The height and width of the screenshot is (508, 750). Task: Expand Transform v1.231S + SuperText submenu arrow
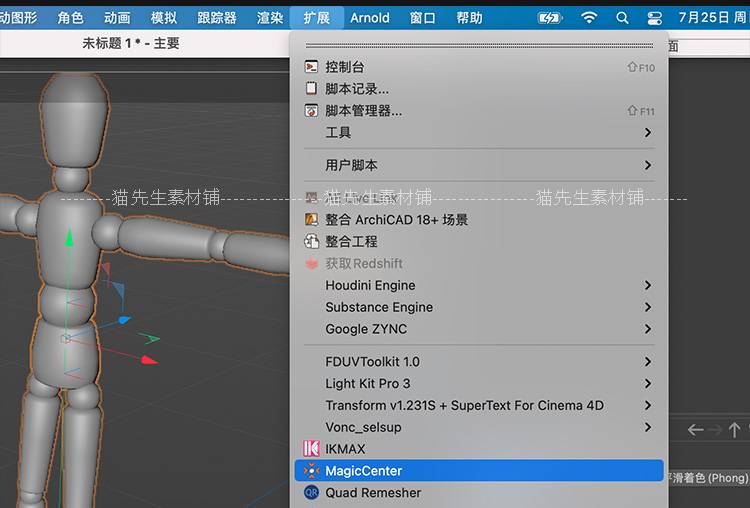tap(648, 406)
